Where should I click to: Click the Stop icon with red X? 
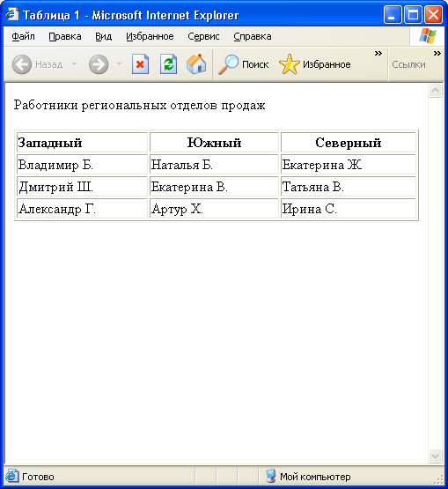coord(140,64)
